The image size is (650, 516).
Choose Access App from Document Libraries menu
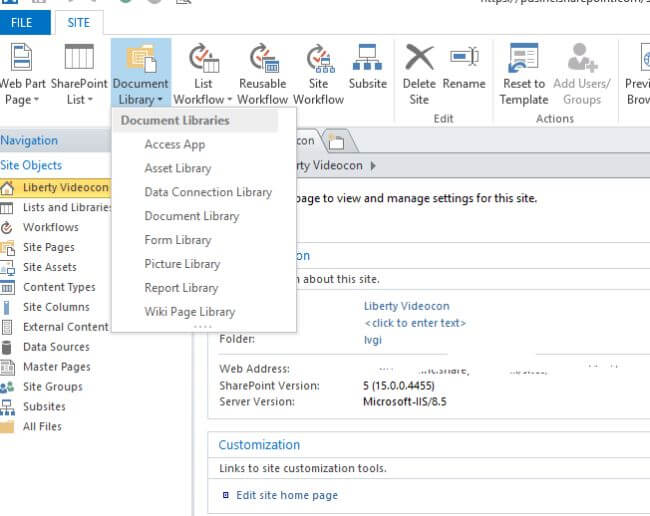pos(175,145)
